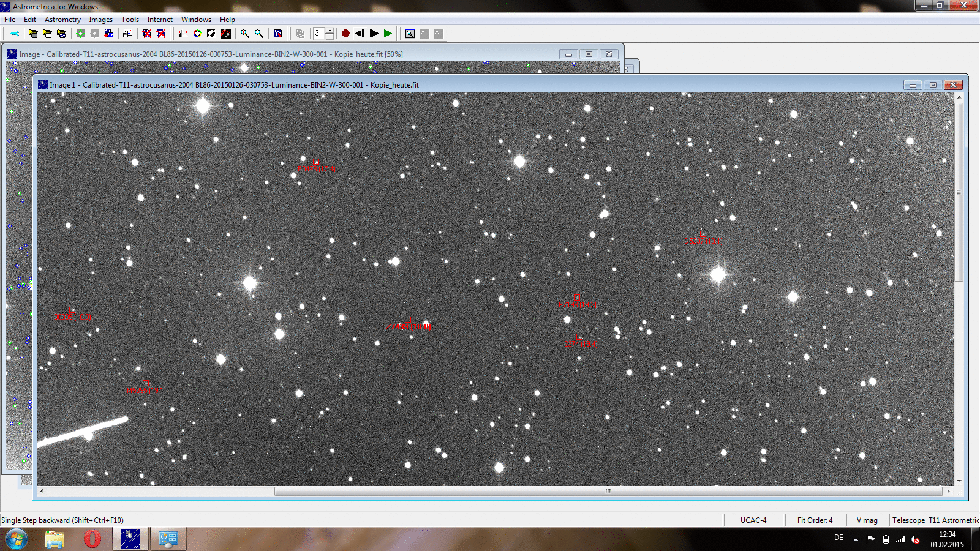
Task: Stop blinking with the red circle button
Action: [345, 34]
